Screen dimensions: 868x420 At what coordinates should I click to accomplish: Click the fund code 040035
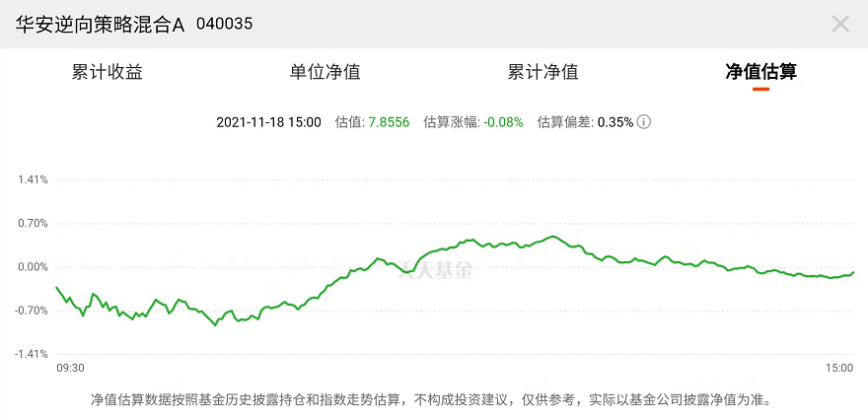[x=224, y=24]
